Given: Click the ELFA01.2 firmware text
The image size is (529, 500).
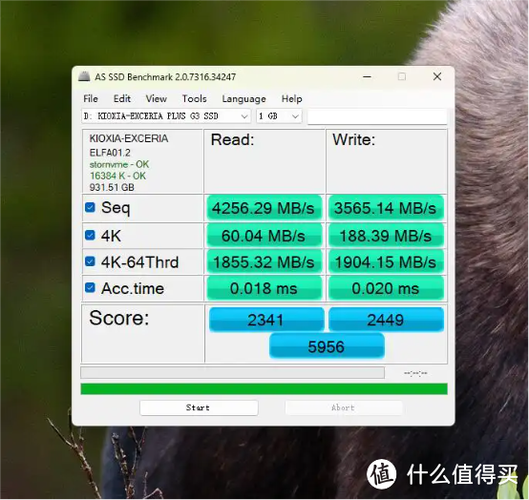Looking at the screenshot, I should (110, 152).
